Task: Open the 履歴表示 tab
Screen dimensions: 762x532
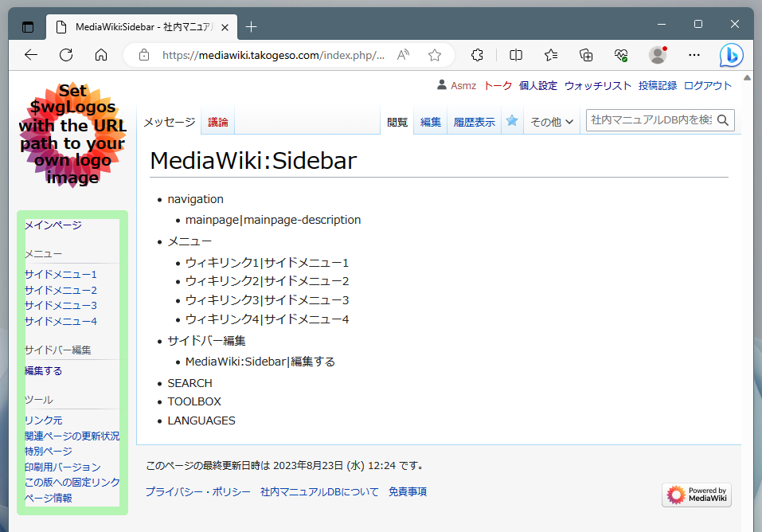Action: click(474, 122)
